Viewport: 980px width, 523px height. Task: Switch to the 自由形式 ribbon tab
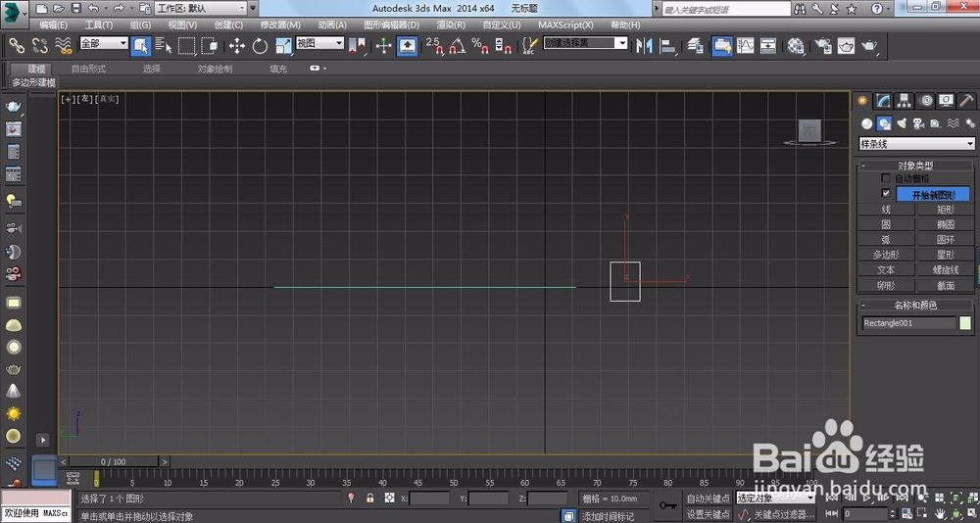coord(88,69)
